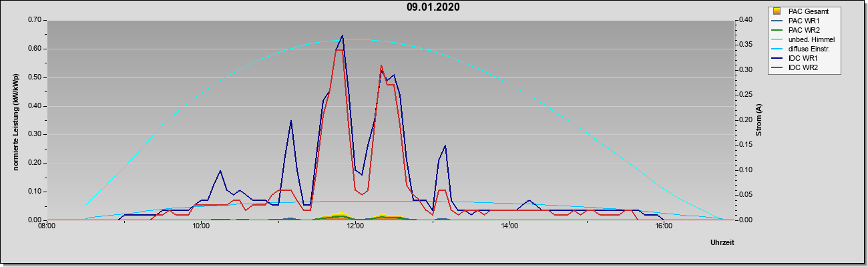Click the 0.60 left axis value
This screenshot has width=868, height=267.
click(35, 49)
